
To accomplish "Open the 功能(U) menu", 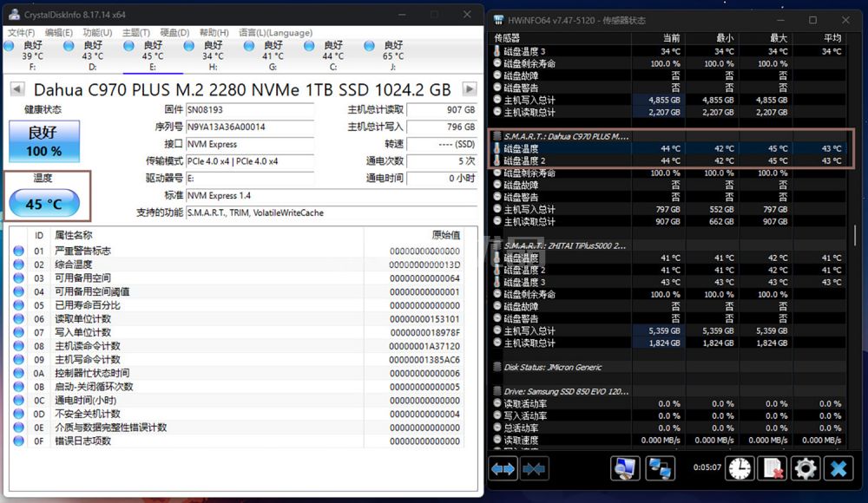I will [x=97, y=33].
